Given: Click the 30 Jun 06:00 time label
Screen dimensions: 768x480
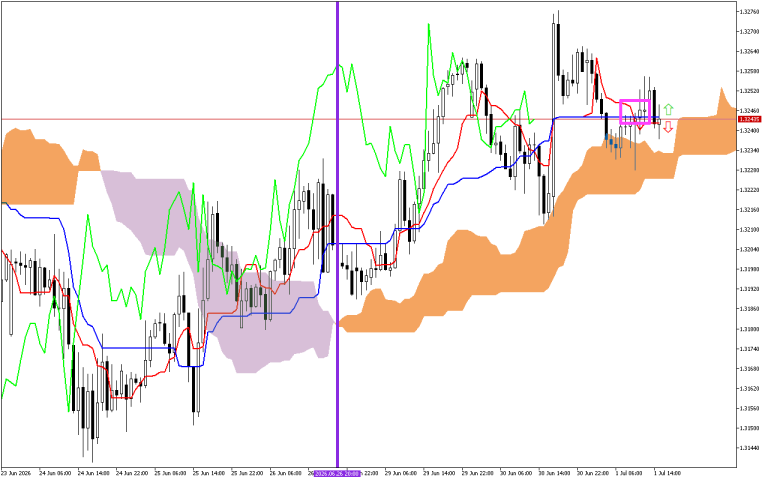Looking at the screenshot, I should point(517,474).
